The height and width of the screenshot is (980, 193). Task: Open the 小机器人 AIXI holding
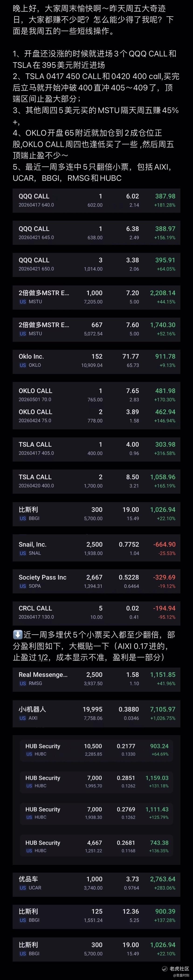click(x=96, y=713)
